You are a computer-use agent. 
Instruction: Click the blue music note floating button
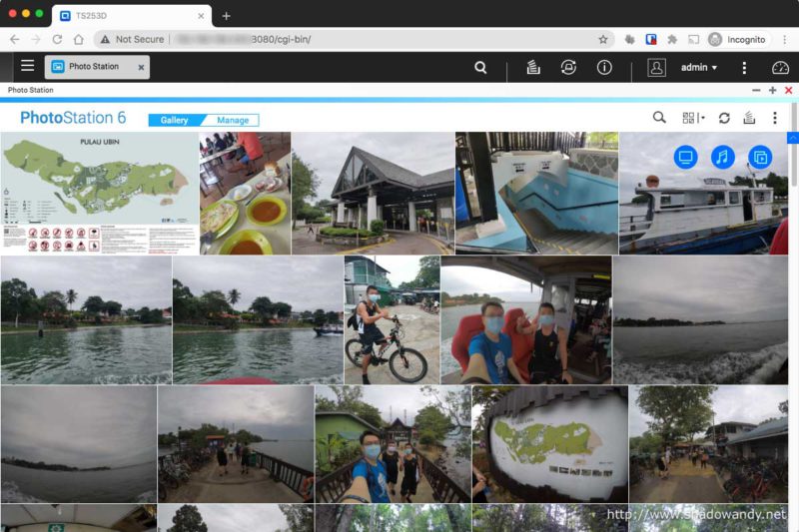click(x=722, y=157)
